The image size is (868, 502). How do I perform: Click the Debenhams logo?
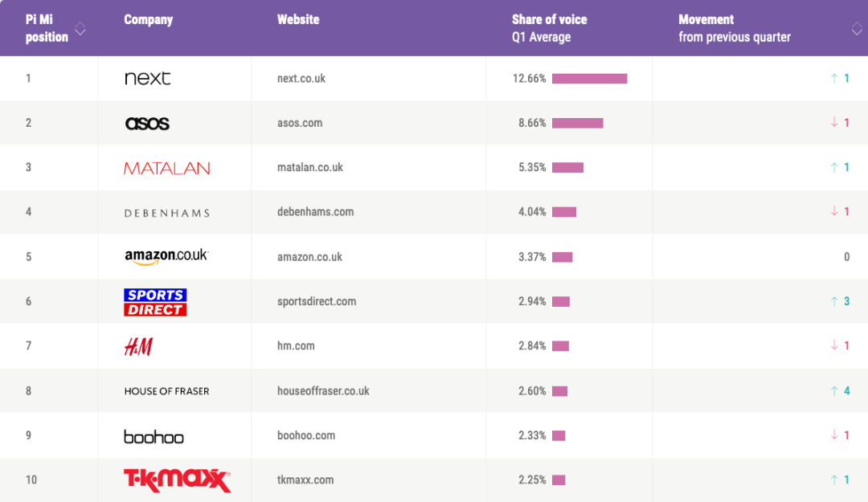pyautogui.click(x=166, y=213)
